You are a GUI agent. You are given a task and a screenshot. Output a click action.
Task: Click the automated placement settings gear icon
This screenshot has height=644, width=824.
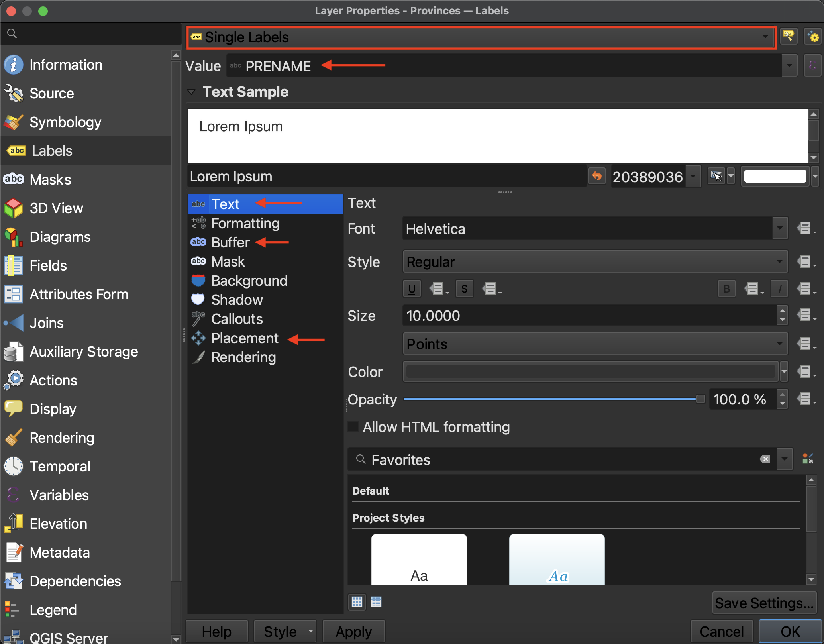812,37
